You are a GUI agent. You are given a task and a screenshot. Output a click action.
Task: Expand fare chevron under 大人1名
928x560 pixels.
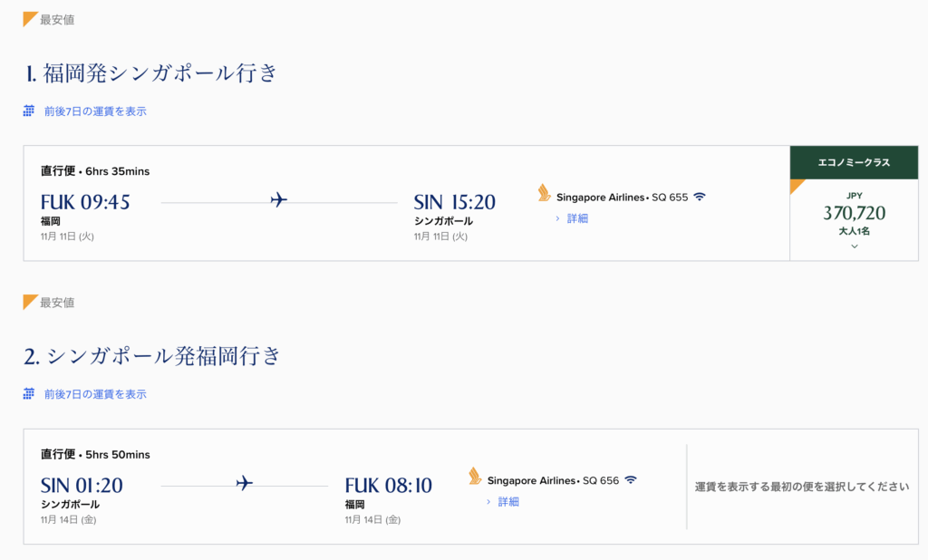pos(854,246)
